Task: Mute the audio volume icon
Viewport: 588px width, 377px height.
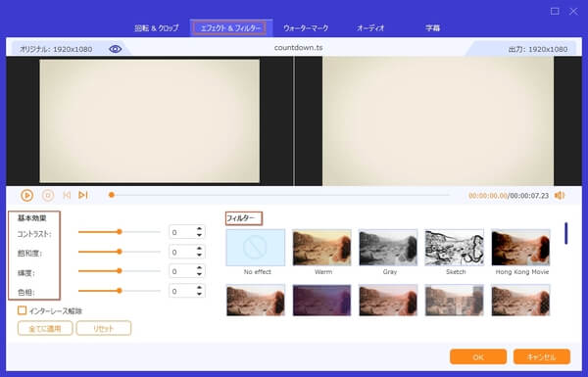Action: (560, 195)
